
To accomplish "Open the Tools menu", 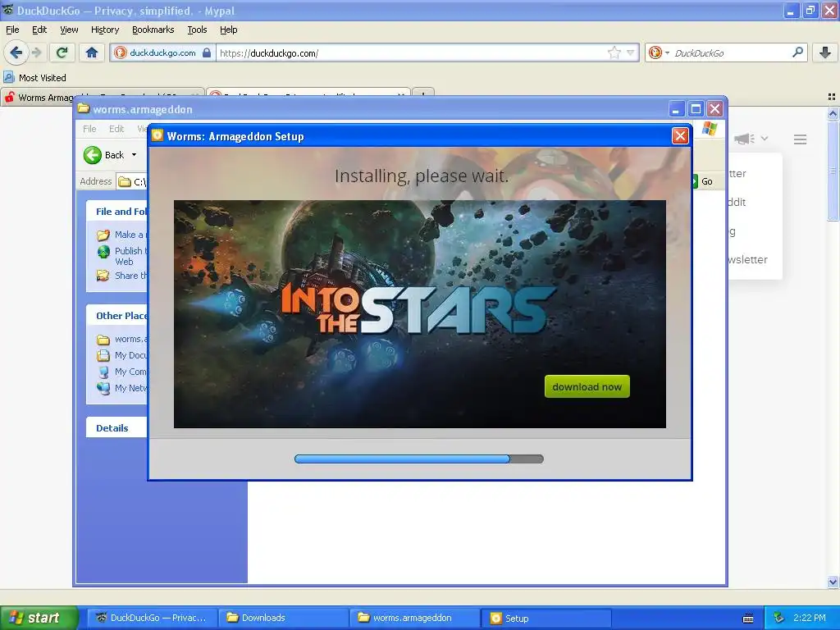I will [x=197, y=30].
